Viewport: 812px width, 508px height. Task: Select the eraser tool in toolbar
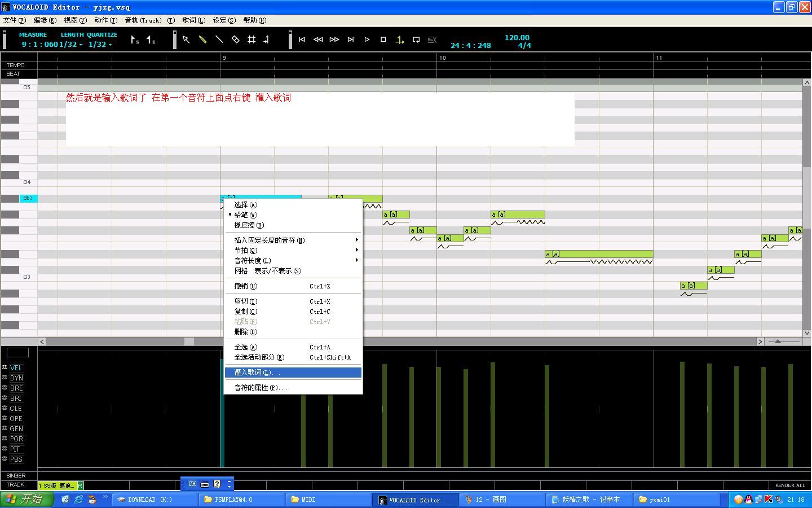coord(235,40)
